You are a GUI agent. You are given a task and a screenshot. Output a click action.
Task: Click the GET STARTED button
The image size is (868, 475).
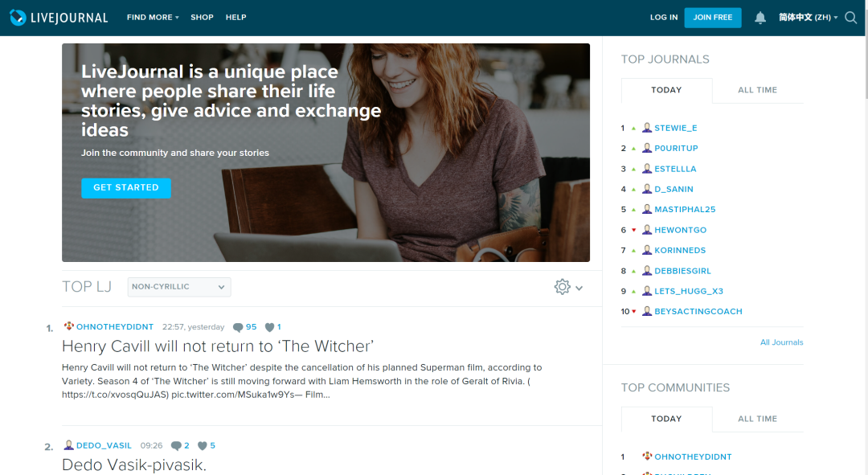coord(126,188)
